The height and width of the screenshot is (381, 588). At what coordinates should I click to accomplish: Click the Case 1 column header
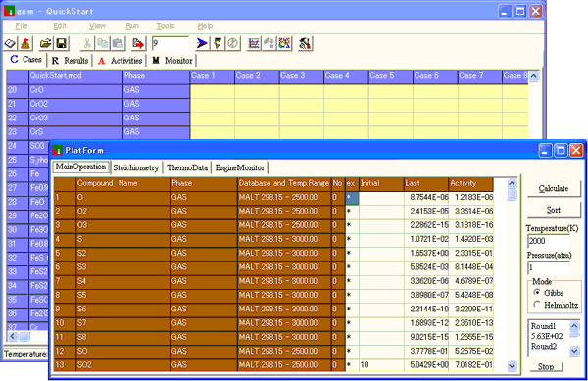[213, 76]
